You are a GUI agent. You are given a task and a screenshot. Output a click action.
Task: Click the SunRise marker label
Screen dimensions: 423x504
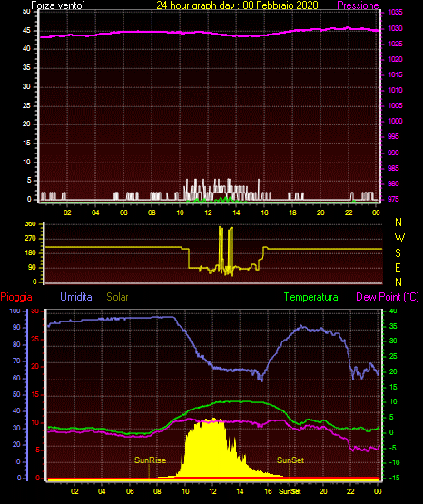coord(150,460)
